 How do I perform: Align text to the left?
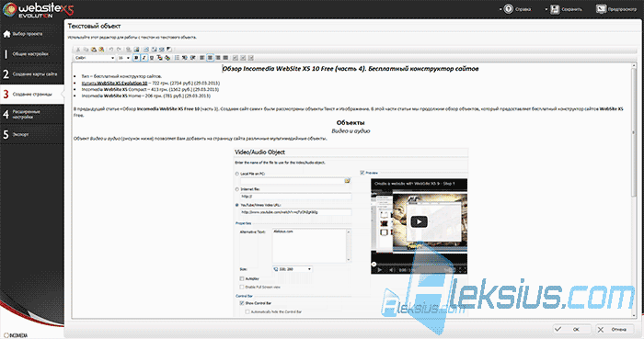pos(202,58)
